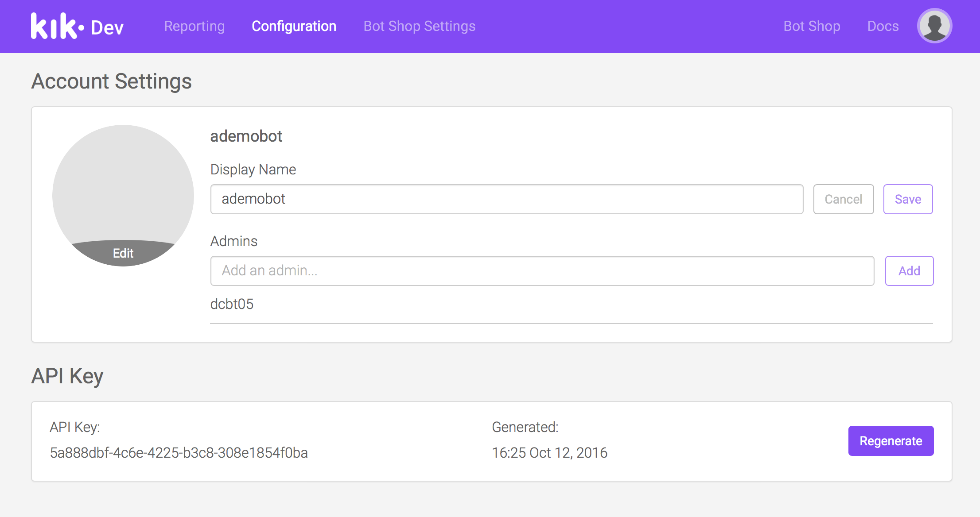The width and height of the screenshot is (980, 517).
Task: Regenerate the API key
Action: coord(891,441)
